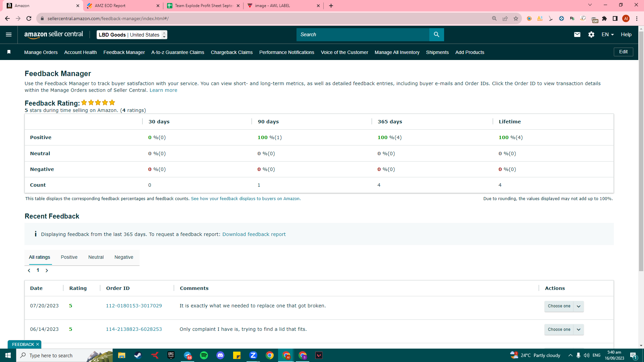Click the Edit button in navigation bar
The image size is (644, 362).
[x=623, y=52]
